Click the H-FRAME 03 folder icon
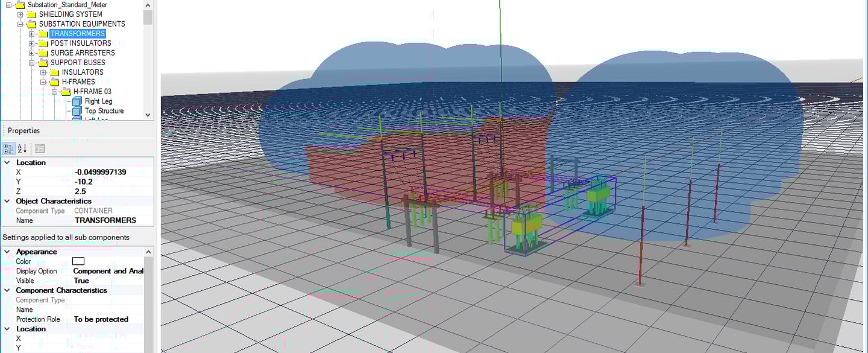 point(66,92)
